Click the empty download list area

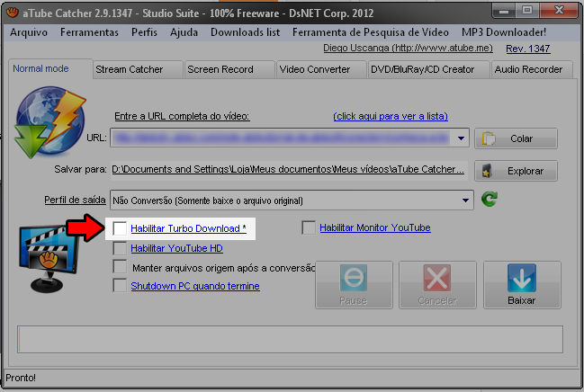tap(290, 339)
